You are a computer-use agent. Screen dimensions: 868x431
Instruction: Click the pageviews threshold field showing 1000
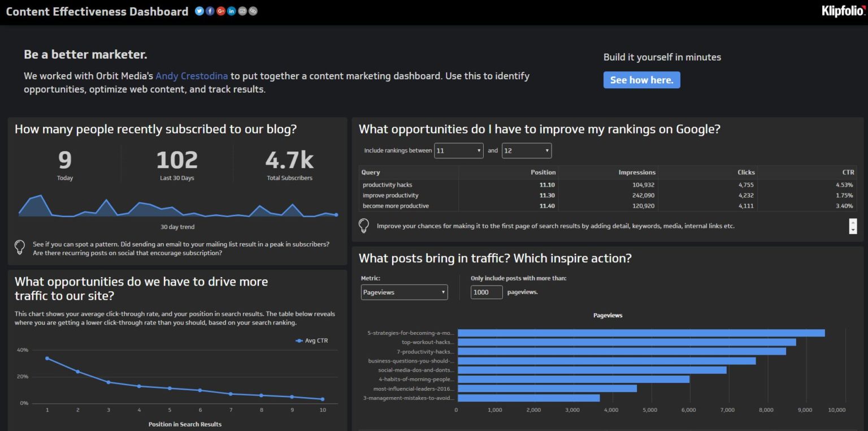[486, 292]
